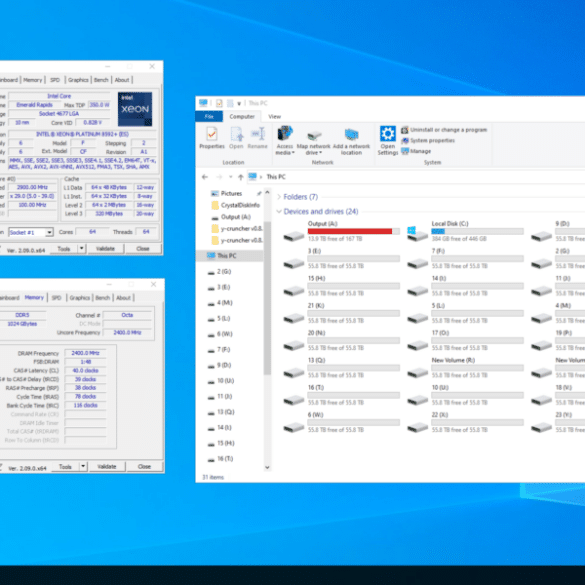Open the About tab in lower CPU-Z window
585x585 pixels.
123,298
